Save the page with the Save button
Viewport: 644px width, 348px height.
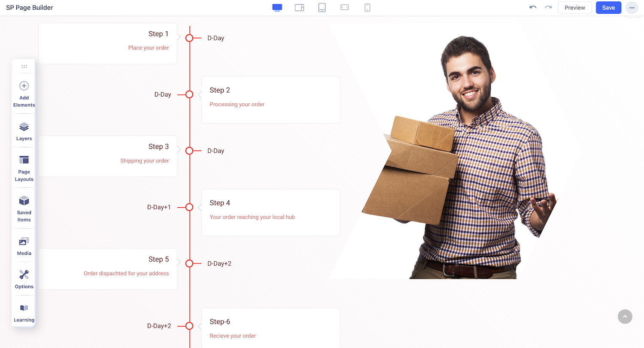click(608, 8)
